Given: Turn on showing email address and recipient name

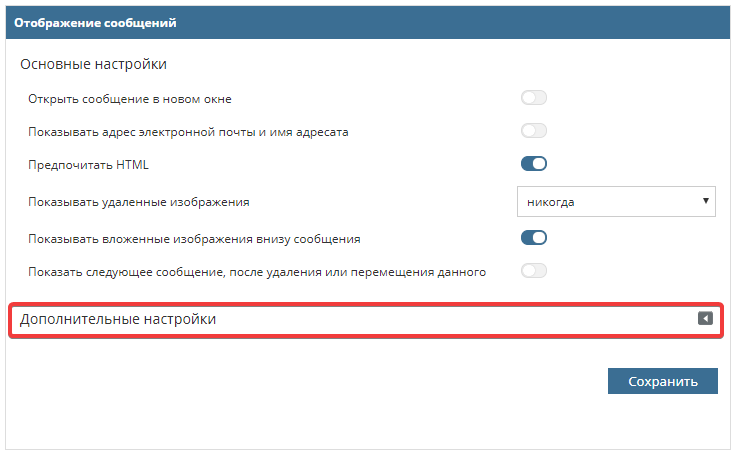Looking at the screenshot, I should click(534, 131).
